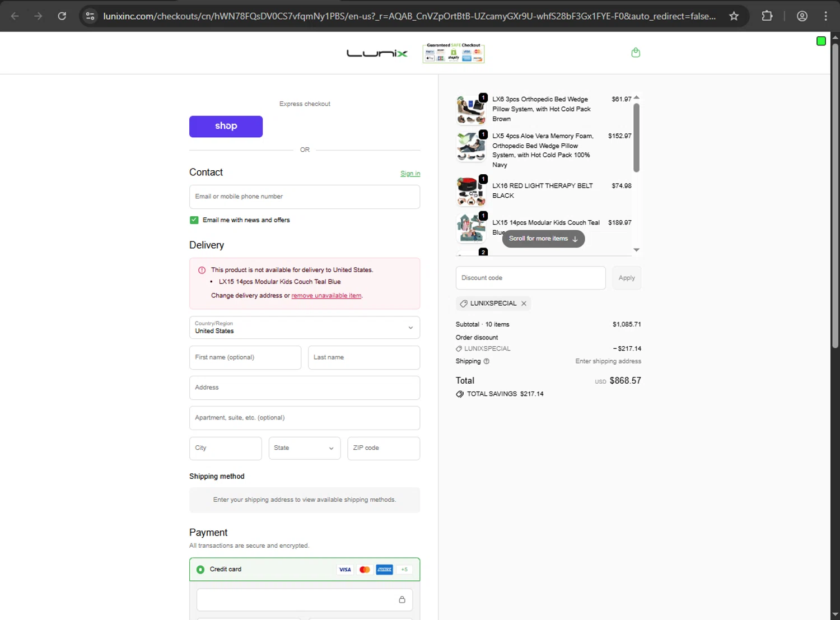This screenshot has width=840, height=620.
Task: Click the order summary scroll down arrow
Action: (x=636, y=250)
